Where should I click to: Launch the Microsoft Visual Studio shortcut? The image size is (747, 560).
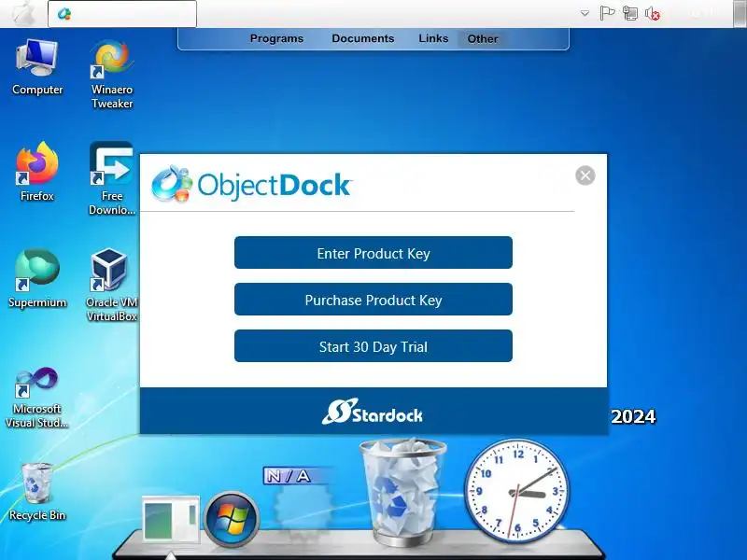37,397
